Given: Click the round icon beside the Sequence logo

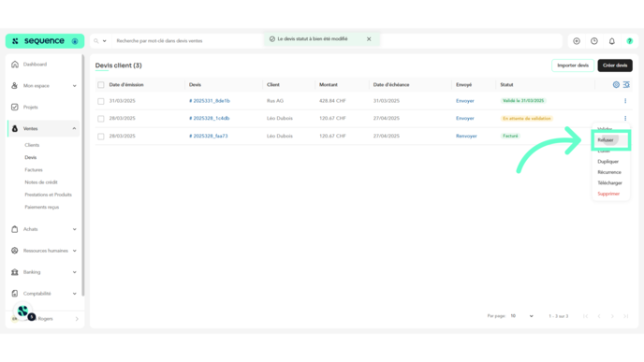Looking at the screenshot, I should point(75,41).
